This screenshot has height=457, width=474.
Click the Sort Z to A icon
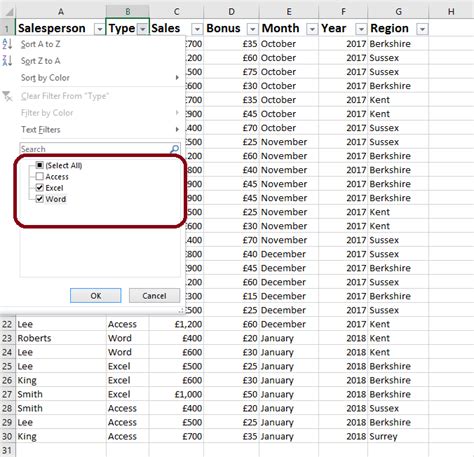[x=7, y=61]
